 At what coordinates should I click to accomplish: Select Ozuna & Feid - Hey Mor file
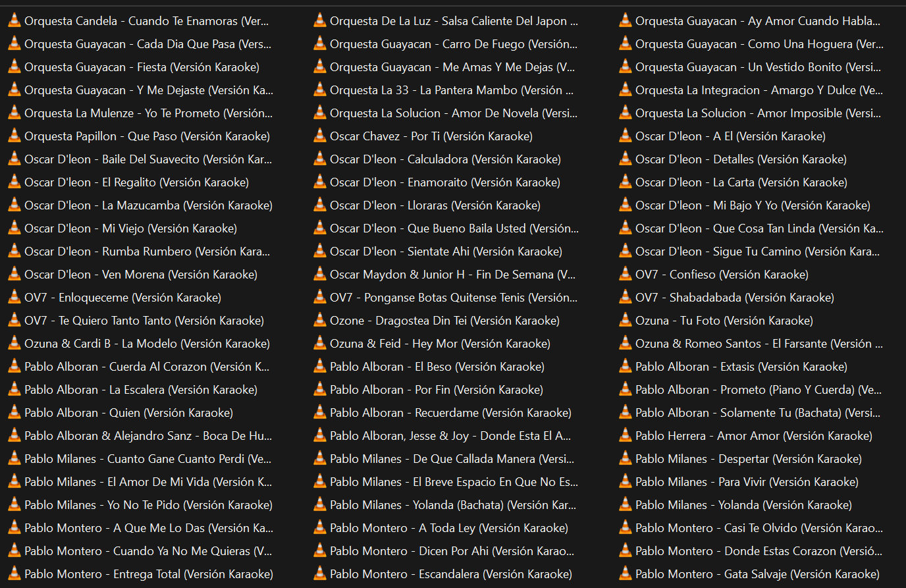point(440,344)
